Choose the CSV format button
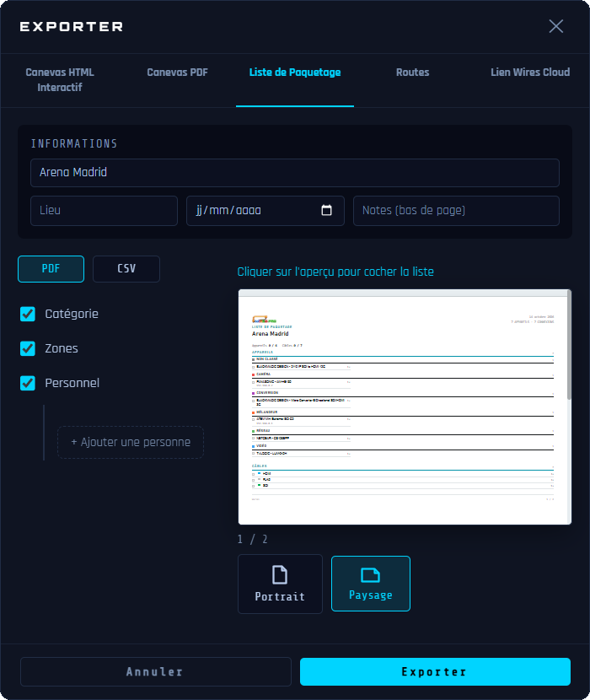The height and width of the screenshot is (700, 590). click(126, 269)
